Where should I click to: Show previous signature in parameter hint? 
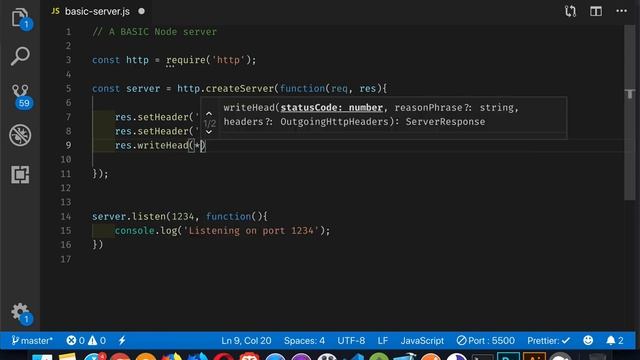click(209, 114)
